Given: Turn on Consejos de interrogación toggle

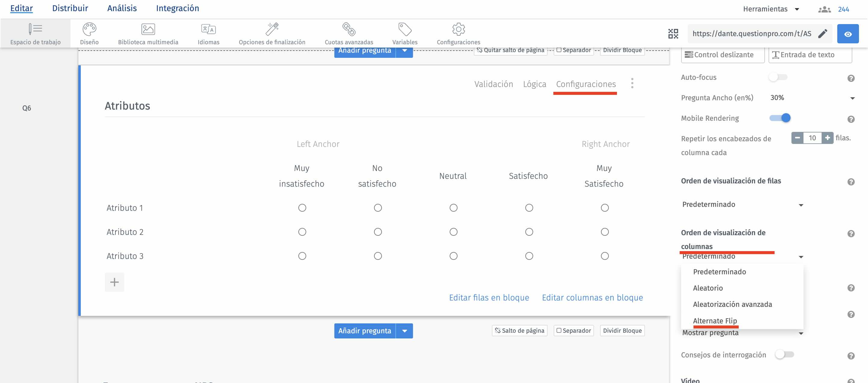Looking at the screenshot, I should 784,354.
